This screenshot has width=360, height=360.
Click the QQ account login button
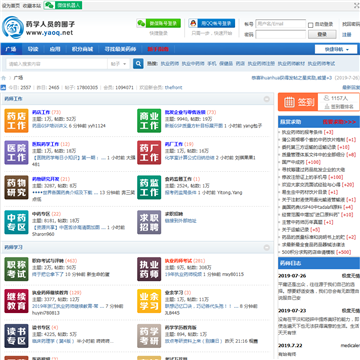point(212,23)
